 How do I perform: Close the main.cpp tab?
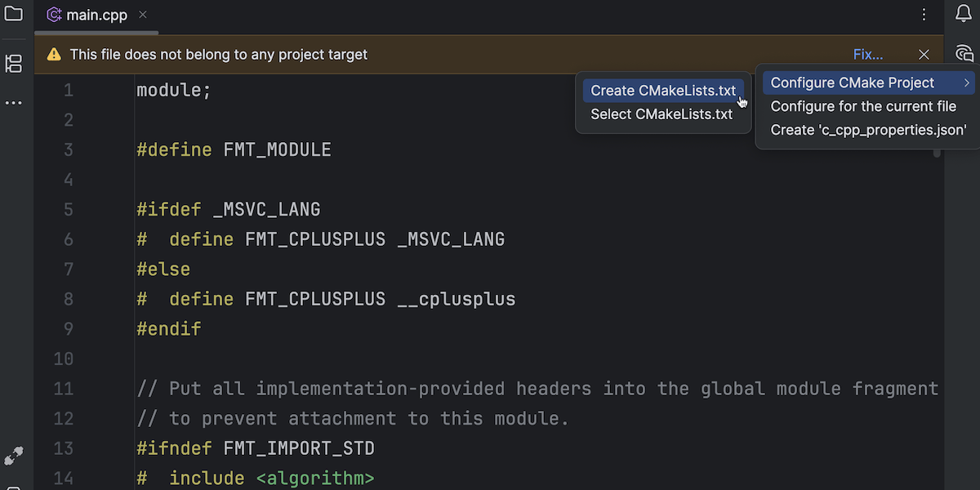143,15
